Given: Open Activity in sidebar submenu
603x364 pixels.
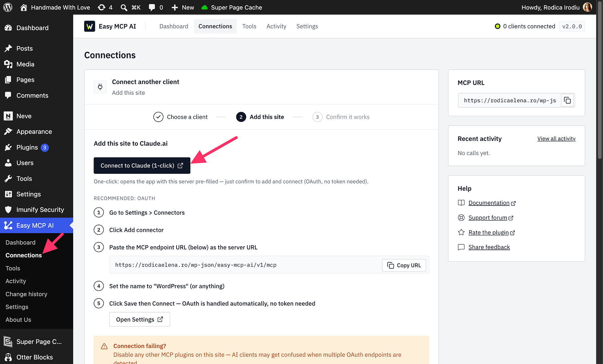Looking at the screenshot, I should tap(16, 281).
